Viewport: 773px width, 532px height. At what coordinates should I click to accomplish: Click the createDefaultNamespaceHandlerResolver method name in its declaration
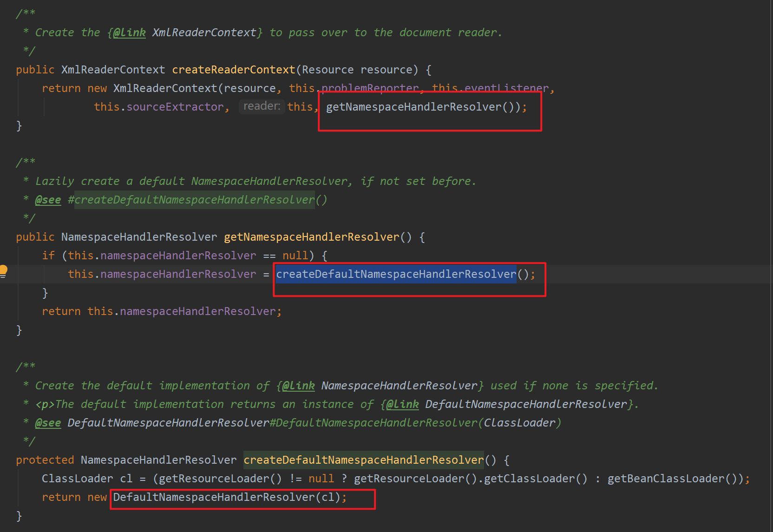click(364, 460)
